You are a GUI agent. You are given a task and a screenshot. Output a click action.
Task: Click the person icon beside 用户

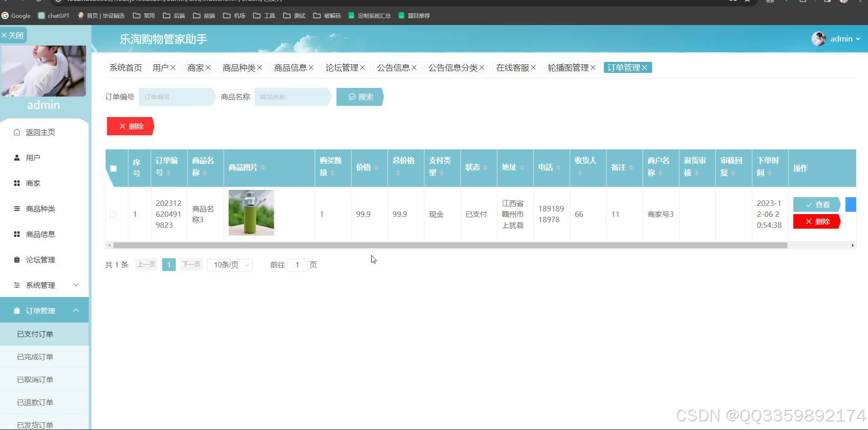(17, 158)
